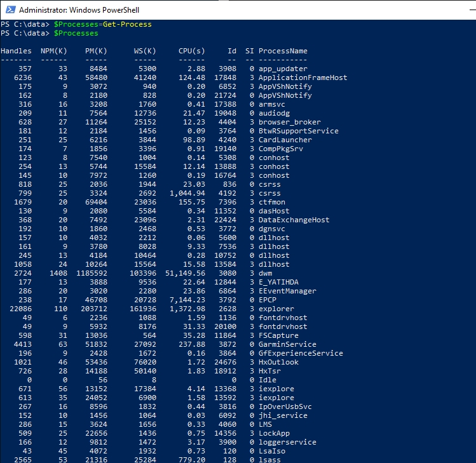Click 'dllhost' row with Id 13584
476x463 pixels.
click(145, 264)
